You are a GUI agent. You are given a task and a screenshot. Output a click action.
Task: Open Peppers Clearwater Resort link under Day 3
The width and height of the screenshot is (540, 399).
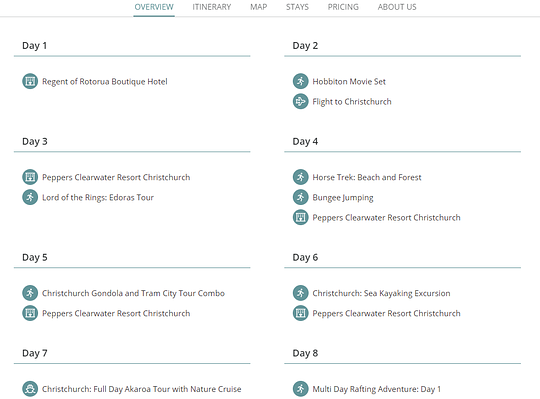[116, 177]
